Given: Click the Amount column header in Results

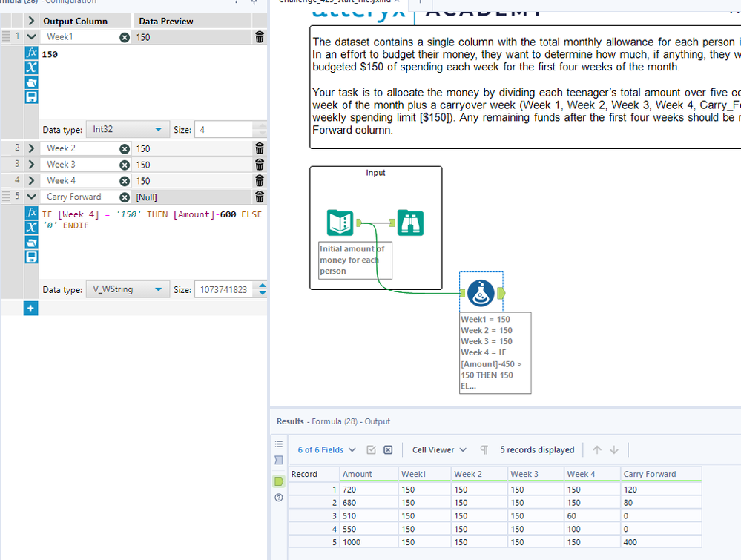Looking at the screenshot, I should [369, 474].
